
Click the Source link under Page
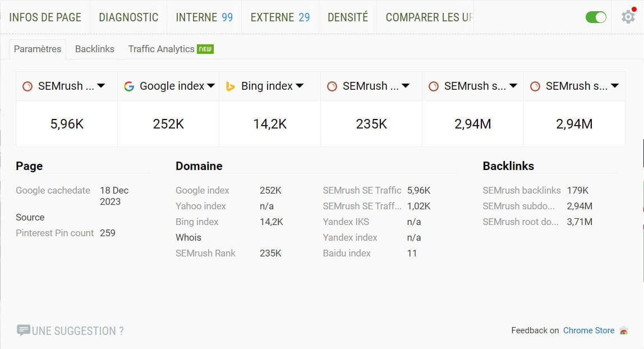tap(30, 217)
